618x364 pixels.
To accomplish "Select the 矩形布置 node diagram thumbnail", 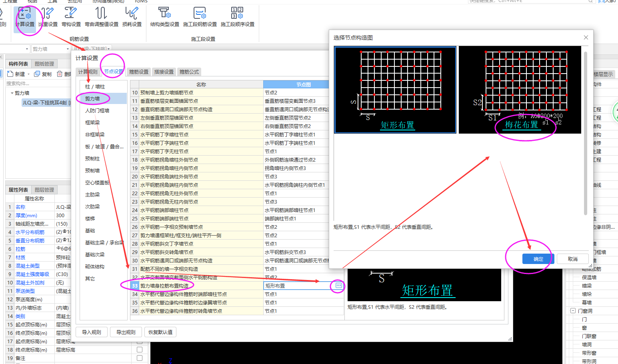I will click(x=395, y=90).
